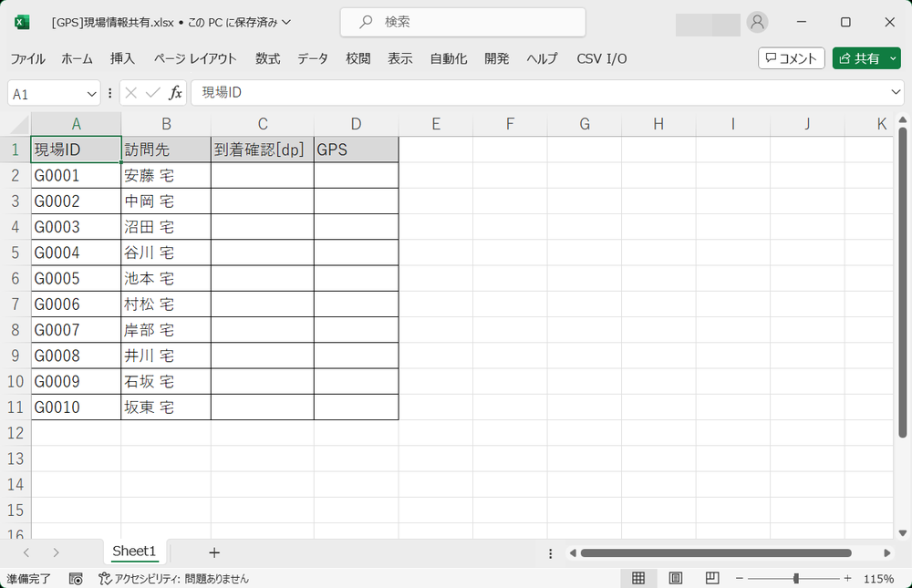Image resolution: width=912 pixels, height=588 pixels.
Task: Open the ヘルプ ribbon tab
Action: click(542, 58)
